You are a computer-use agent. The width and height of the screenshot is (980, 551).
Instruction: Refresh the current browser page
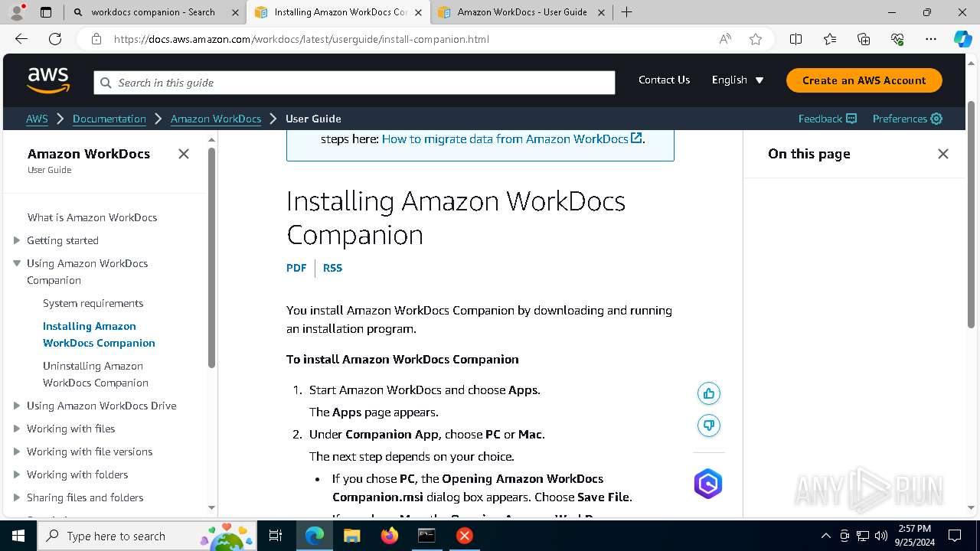tap(55, 39)
